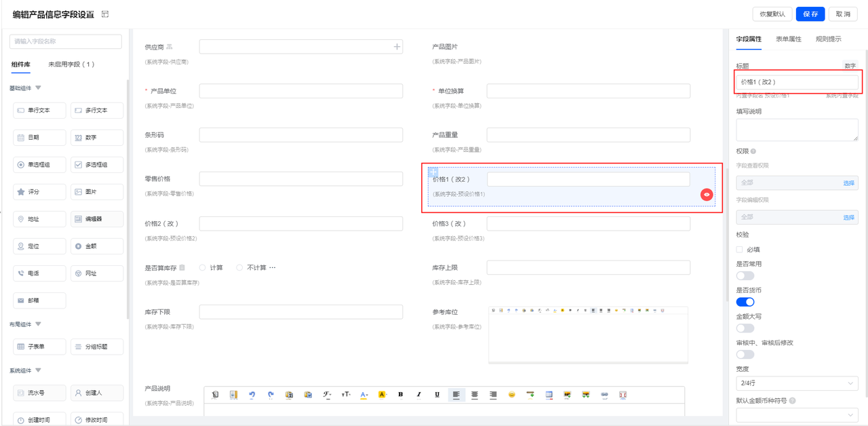This screenshot has width=868, height=426.
Task: Add the 日期 date component
Action: click(39, 137)
